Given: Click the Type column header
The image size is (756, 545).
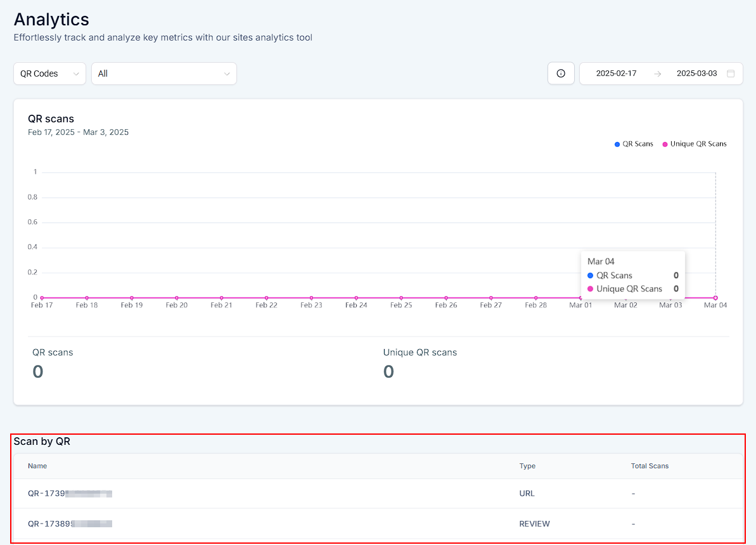Looking at the screenshot, I should [527, 466].
